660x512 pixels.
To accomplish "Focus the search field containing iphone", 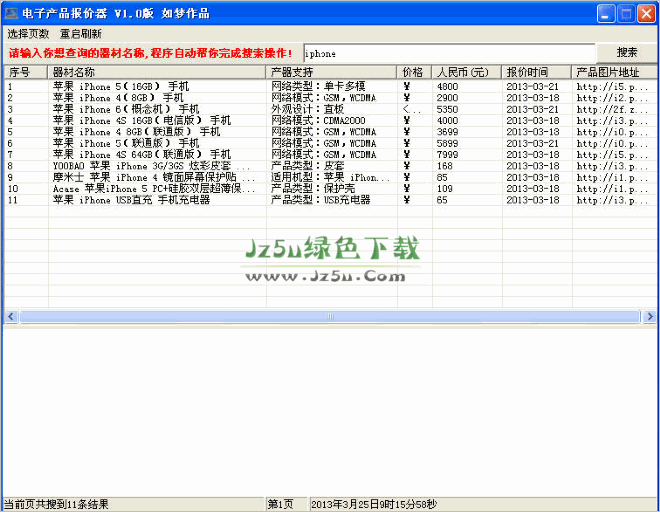I will click(x=449, y=53).
